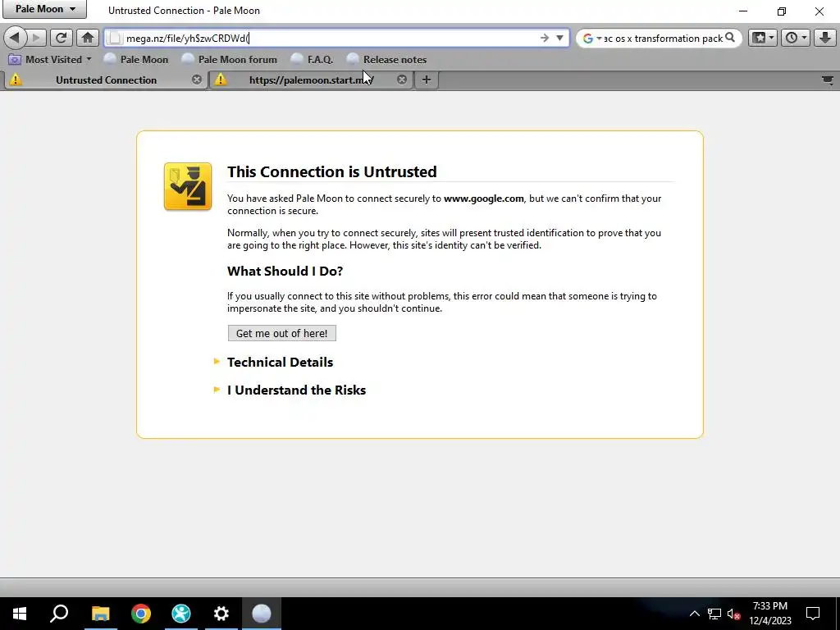Click the page identity icon in address bar
Viewport: 840px width, 630px height.
[x=114, y=38]
